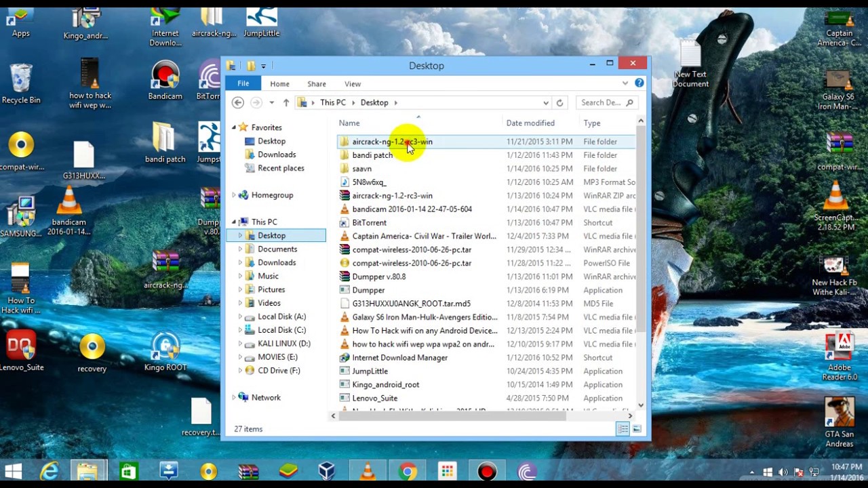Expand the Network tree node
This screenshot has height=488, width=868.
click(234, 397)
